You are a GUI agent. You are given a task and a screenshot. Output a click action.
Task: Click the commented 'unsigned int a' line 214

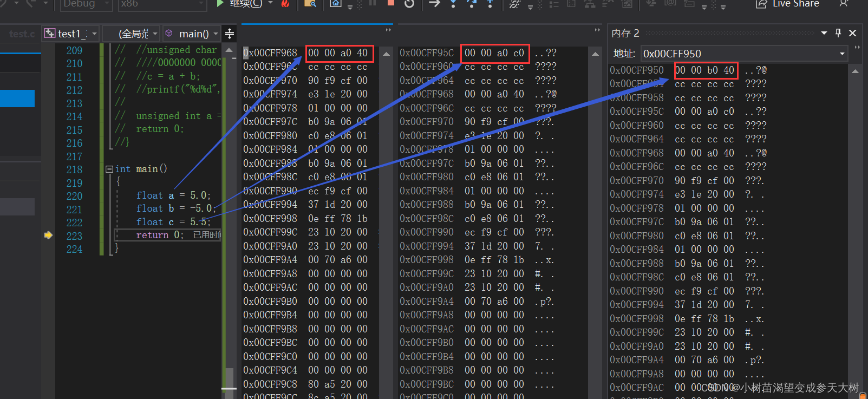tap(168, 116)
